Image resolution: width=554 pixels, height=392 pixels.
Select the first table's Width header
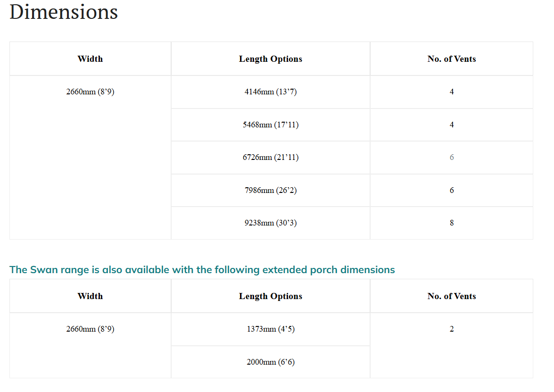[x=90, y=58]
